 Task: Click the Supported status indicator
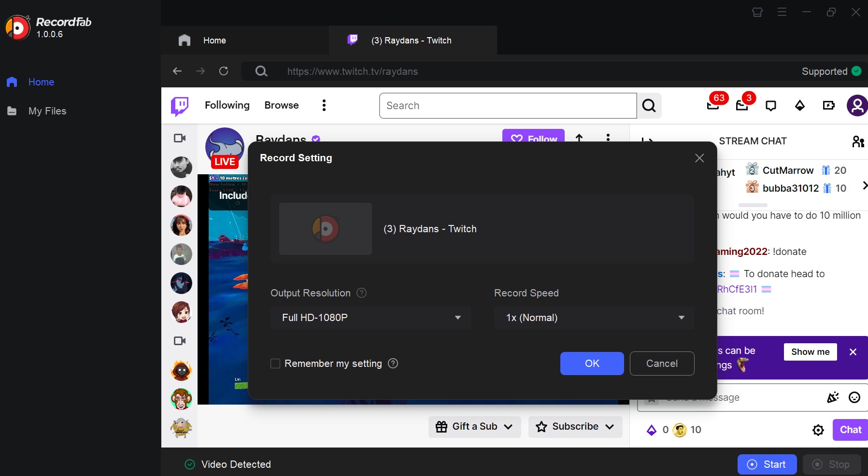(831, 71)
